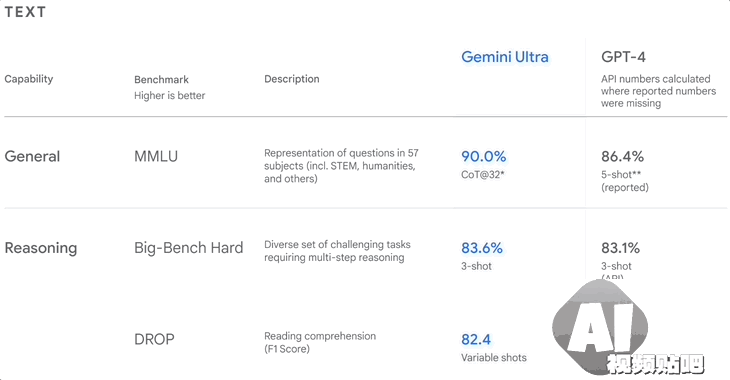Click the 82.4 DROP score
The image size is (730, 380).
click(x=476, y=339)
